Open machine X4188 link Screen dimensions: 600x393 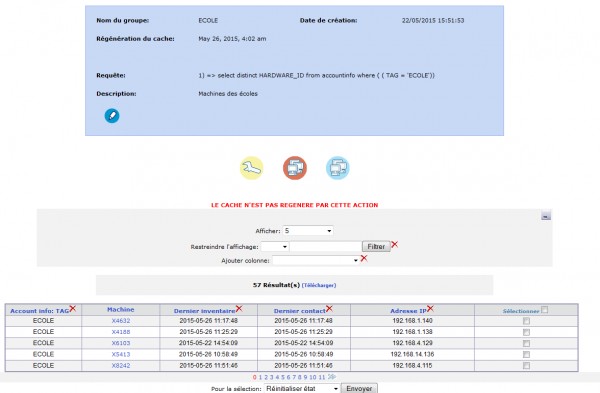(121, 332)
